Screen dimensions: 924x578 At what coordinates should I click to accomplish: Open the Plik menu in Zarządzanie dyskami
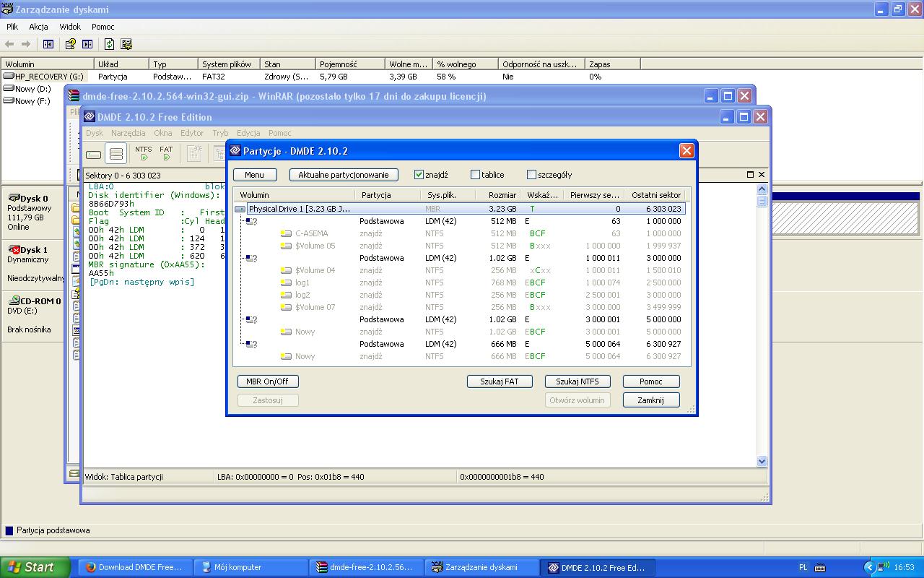(12, 27)
